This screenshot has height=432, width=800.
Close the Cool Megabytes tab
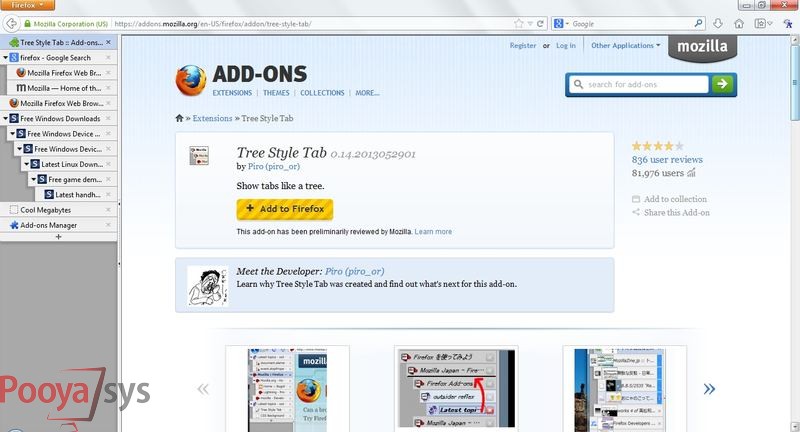pos(108,210)
